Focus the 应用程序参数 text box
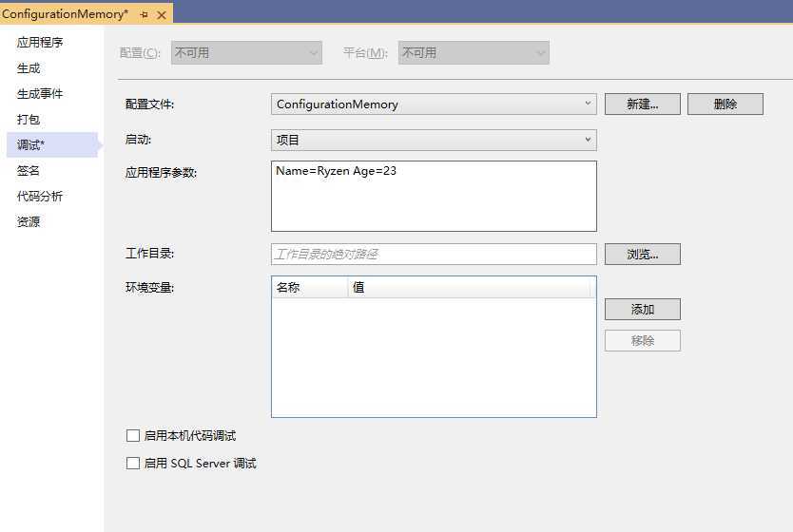This screenshot has width=793, height=532. point(434,196)
